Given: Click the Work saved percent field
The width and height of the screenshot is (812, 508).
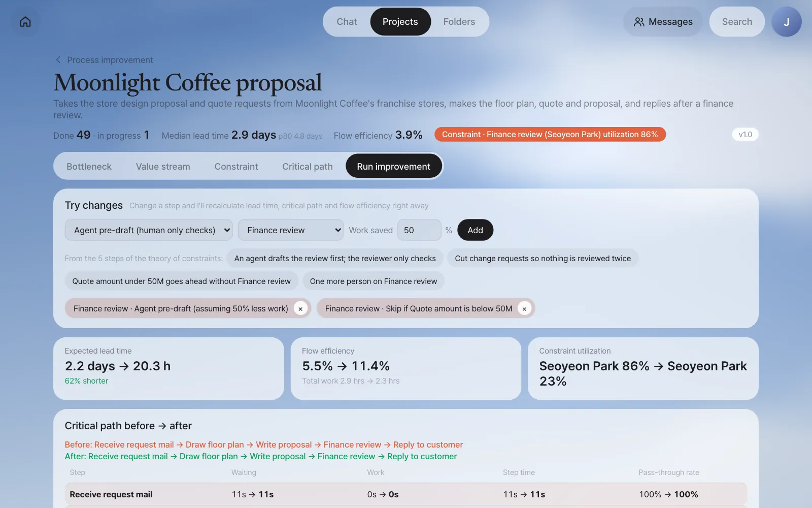Looking at the screenshot, I should point(419,230).
